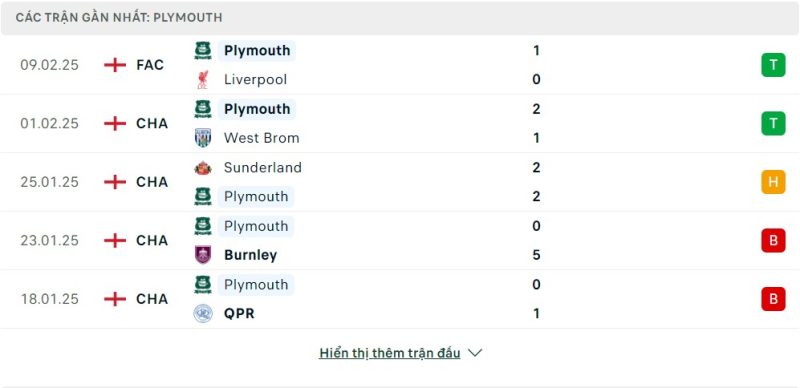Click the orange H draw result badge
Image resolution: width=800 pixels, height=388 pixels.
pos(773,182)
